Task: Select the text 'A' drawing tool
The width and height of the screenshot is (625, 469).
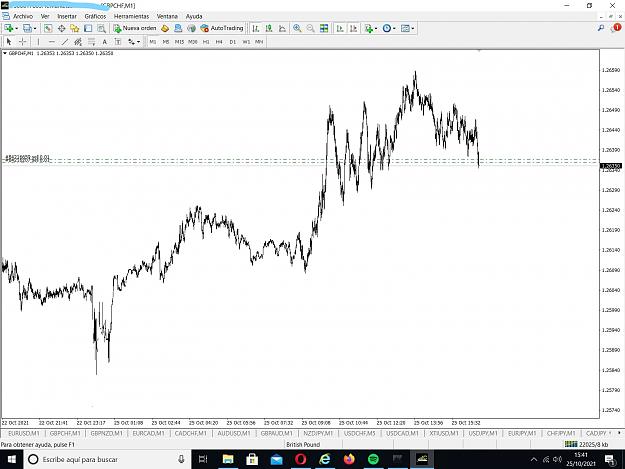Action: click(104, 41)
